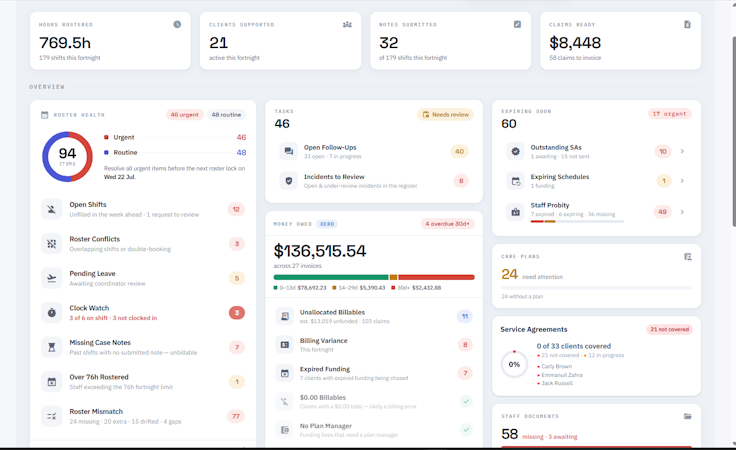Click the Pending Leave airplane icon
Image resolution: width=736 pixels, height=450 pixels.
pyautogui.click(x=52, y=278)
